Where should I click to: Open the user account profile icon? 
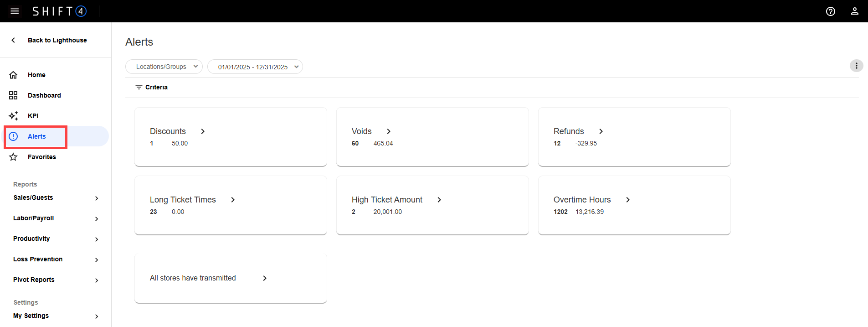[x=855, y=11]
